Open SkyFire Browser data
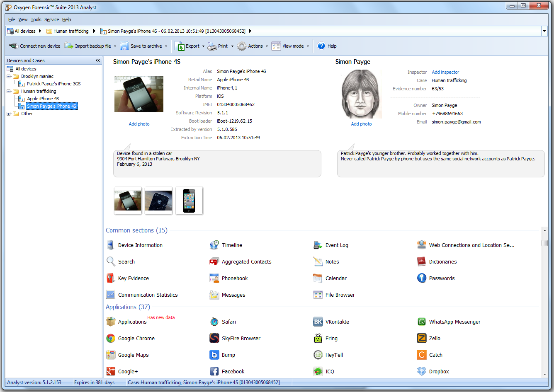Image resolution: width=554 pixels, height=392 pixels. [235, 339]
